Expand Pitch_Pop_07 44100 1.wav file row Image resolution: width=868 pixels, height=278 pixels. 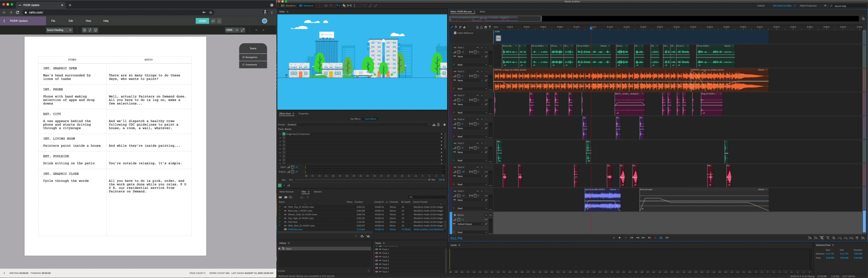click(280, 207)
